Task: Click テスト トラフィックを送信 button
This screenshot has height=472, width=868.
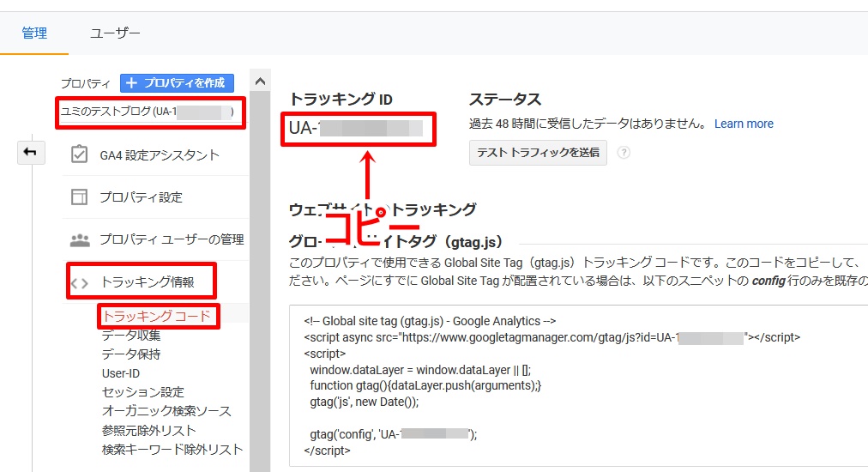Action: 538,153
